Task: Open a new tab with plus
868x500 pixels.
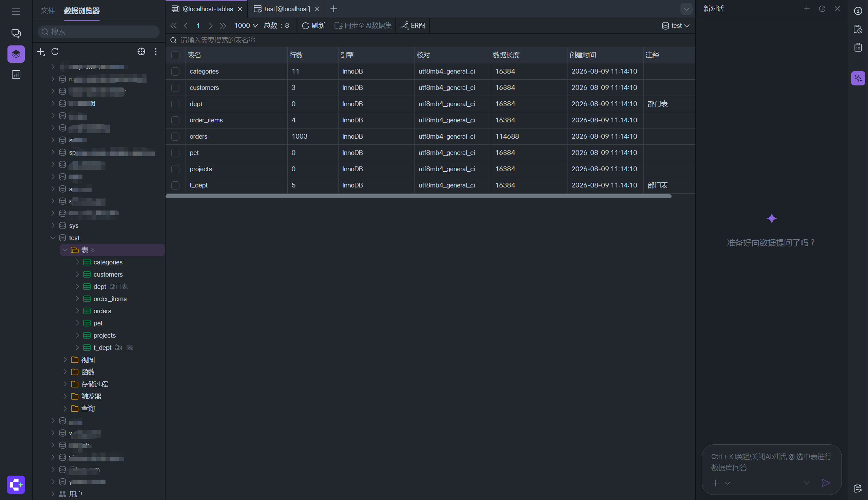Action: click(333, 9)
